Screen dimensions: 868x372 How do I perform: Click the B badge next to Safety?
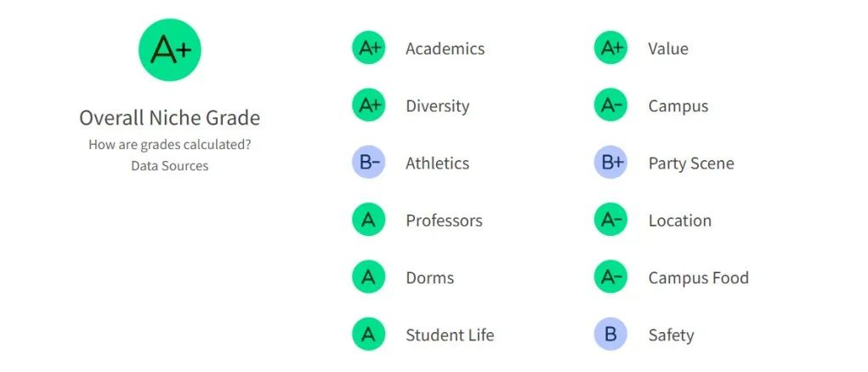pos(610,335)
